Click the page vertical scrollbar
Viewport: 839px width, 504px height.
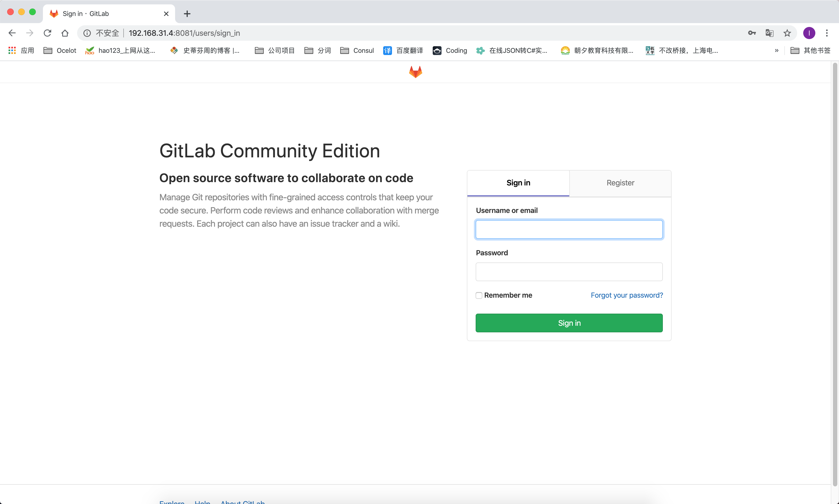pyautogui.click(x=835, y=272)
